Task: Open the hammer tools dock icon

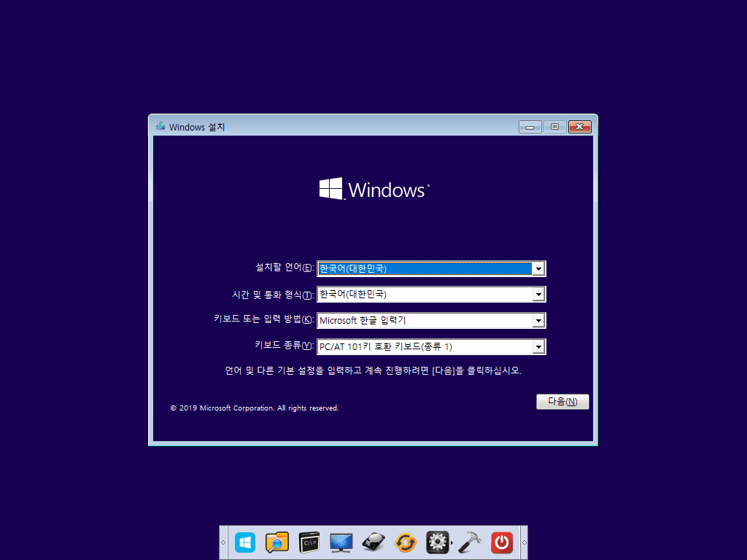Action: 470,542
